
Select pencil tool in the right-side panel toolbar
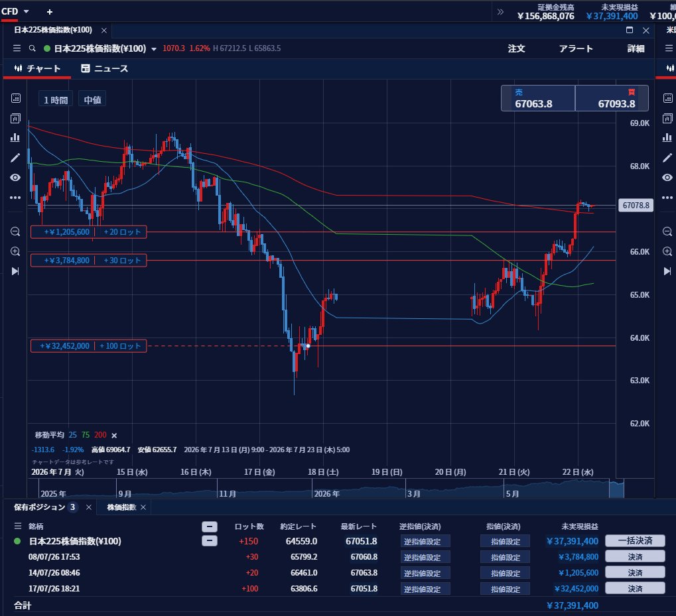point(667,158)
